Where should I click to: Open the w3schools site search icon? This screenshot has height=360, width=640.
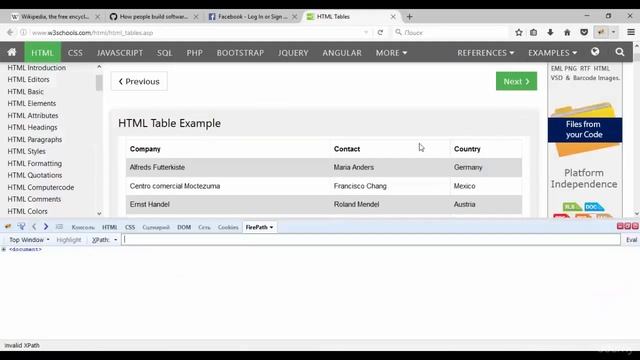click(x=620, y=52)
